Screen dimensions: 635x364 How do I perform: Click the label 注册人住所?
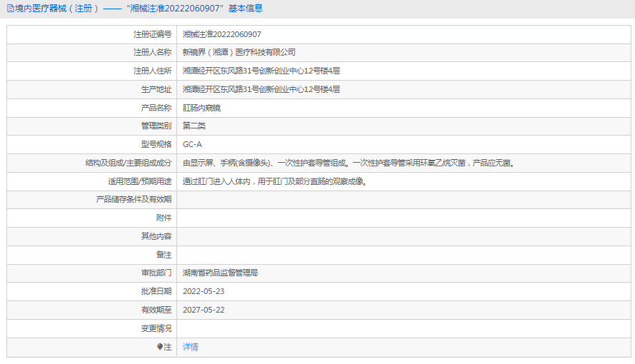pos(153,71)
